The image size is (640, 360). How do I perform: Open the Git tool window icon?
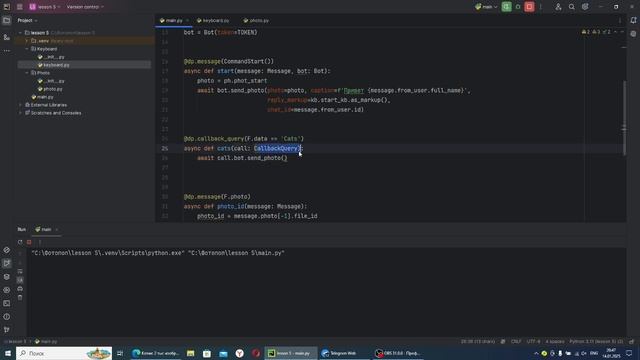[x=7, y=330]
